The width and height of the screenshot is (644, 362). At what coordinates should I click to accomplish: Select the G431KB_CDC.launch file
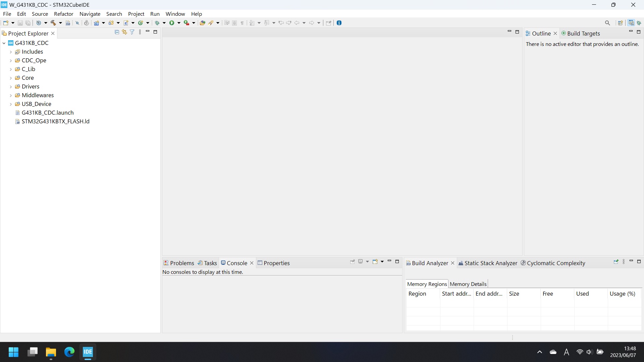tap(48, 113)
